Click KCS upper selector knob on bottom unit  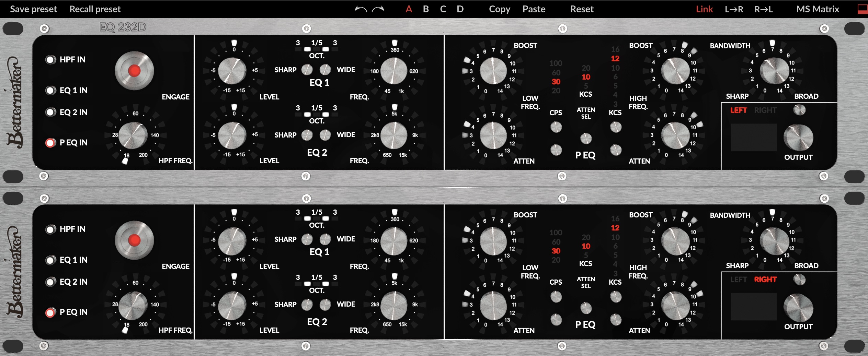click(x=616, y=297)
